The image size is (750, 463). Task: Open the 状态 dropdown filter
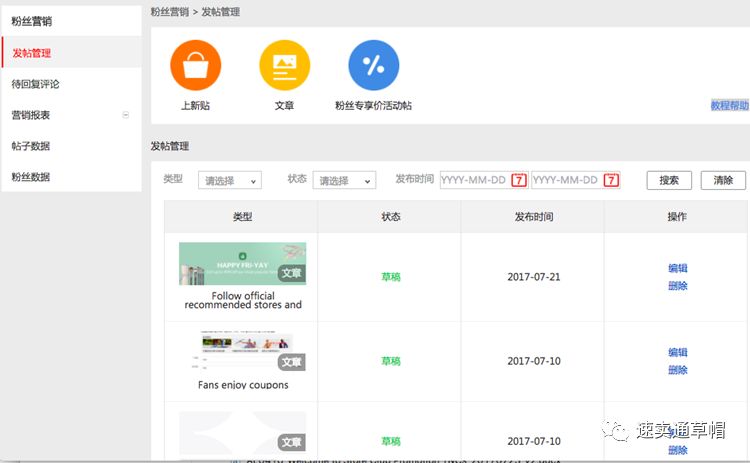(344, 180)
